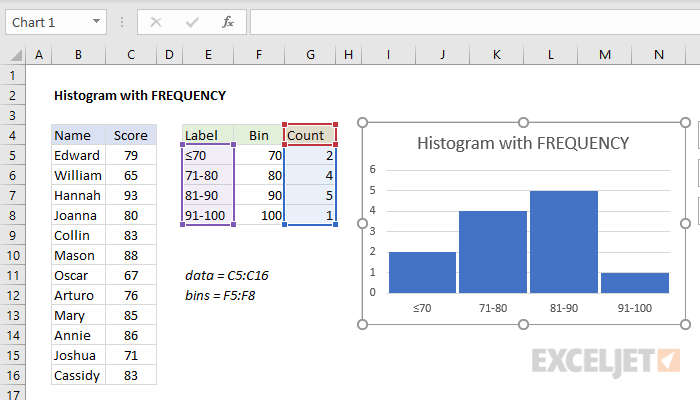
Task: Select column A header
Action: point(39,55)
